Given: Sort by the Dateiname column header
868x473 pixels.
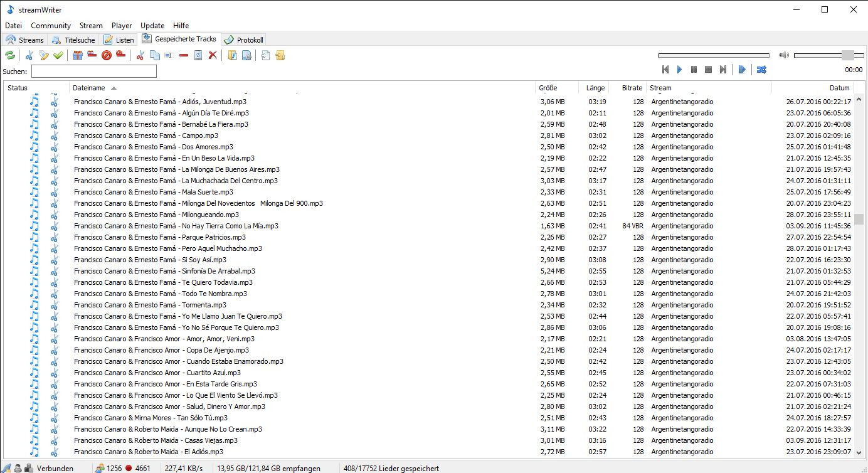Looking at the screenshot, I should click(302, 88).
